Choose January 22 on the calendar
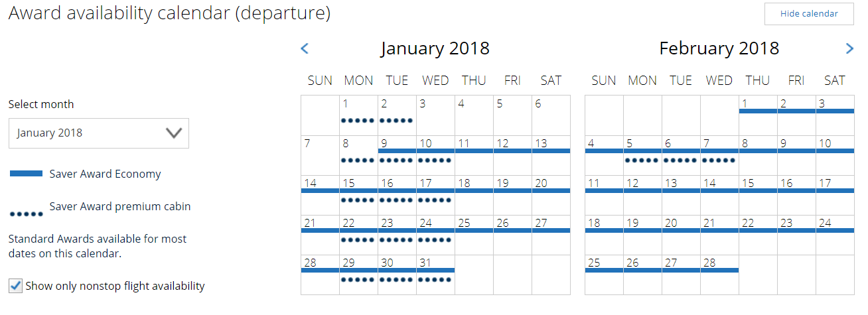Image resolution: width=868 pixels, height=315 pixels. tap(358, 235)
